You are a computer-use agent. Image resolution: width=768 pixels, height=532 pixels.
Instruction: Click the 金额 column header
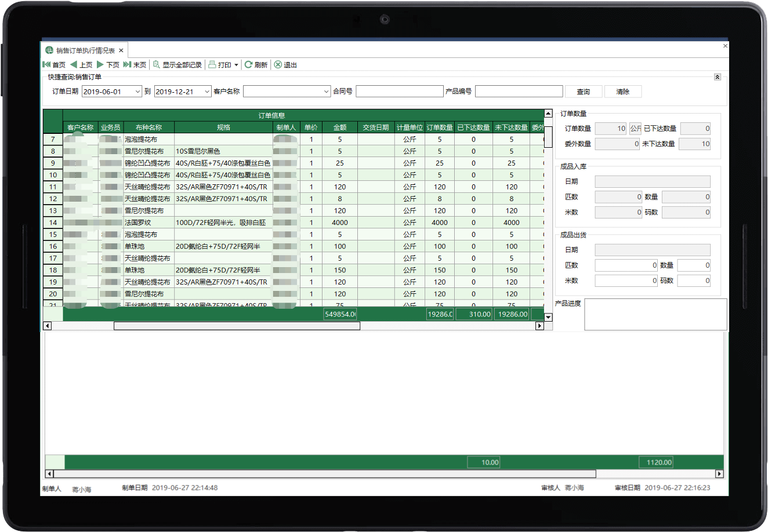pos(340,127)
